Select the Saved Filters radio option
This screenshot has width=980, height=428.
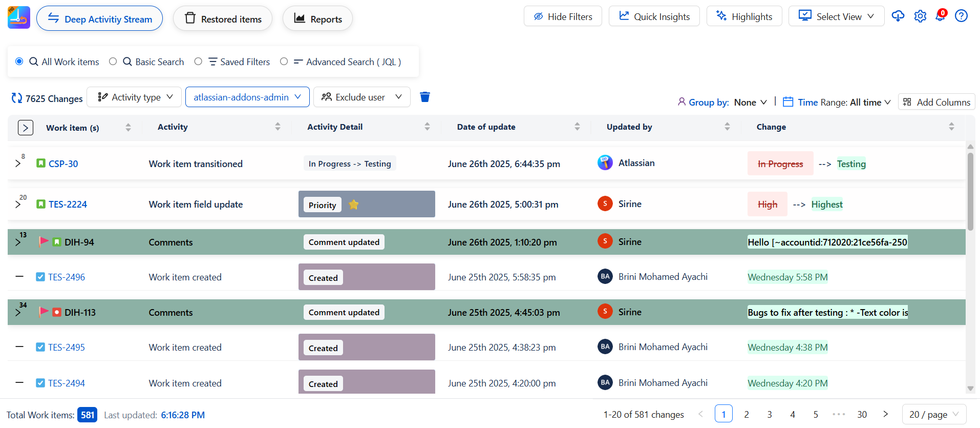(198, 62)
